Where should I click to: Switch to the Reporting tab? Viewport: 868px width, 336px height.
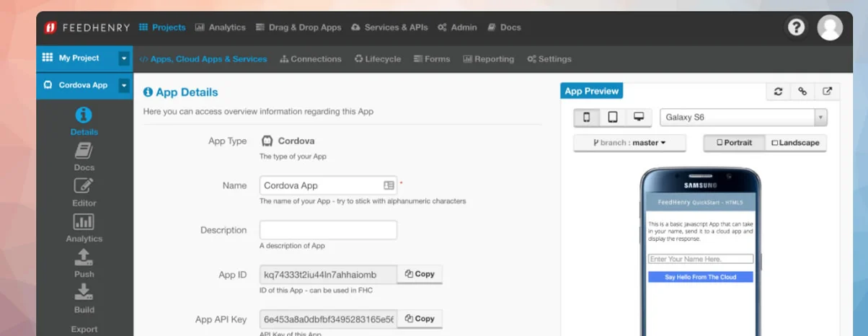pyautogui.click(x=489, y=59)
